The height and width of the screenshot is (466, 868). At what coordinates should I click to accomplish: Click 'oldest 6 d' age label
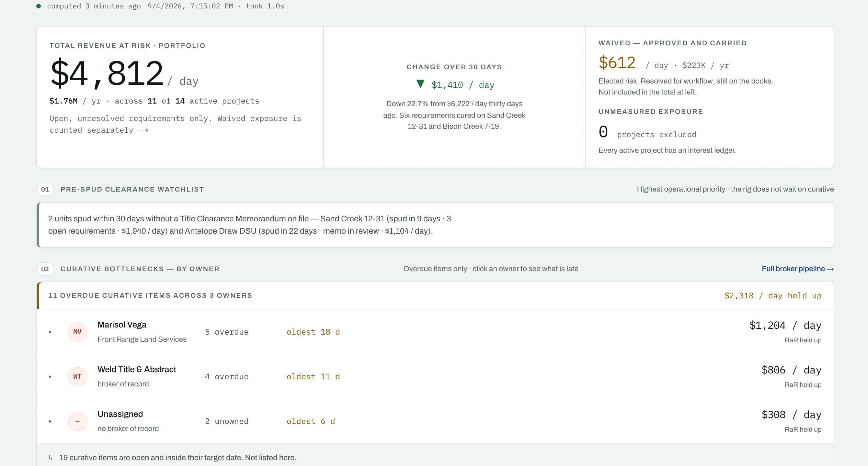pos(311,421)
